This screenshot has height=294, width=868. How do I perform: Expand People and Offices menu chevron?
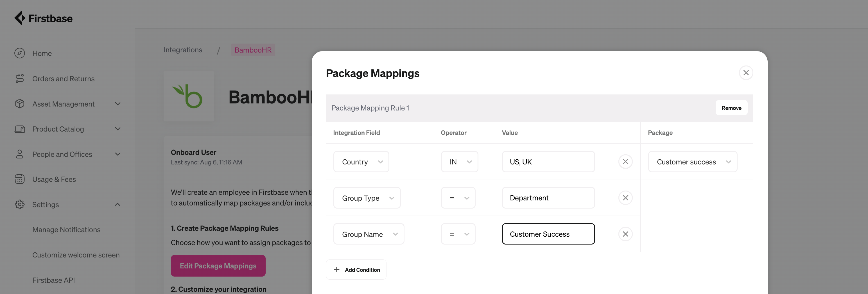(117, 154)
